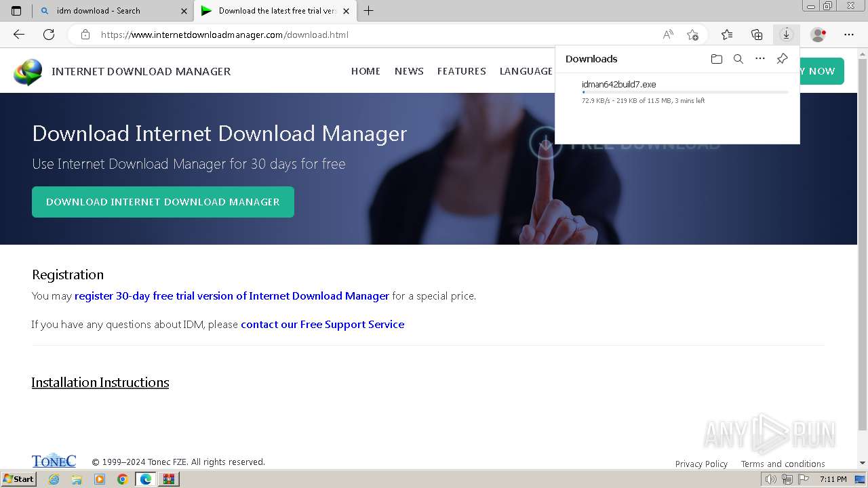Click the download status '72.9 KB/s - 219 KB of 11.5 MB'
The image size is (868, 488).
point(643,101)
